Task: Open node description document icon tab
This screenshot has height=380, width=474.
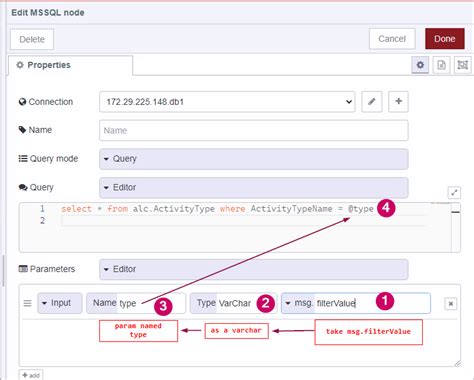Action: pos(441,65)
